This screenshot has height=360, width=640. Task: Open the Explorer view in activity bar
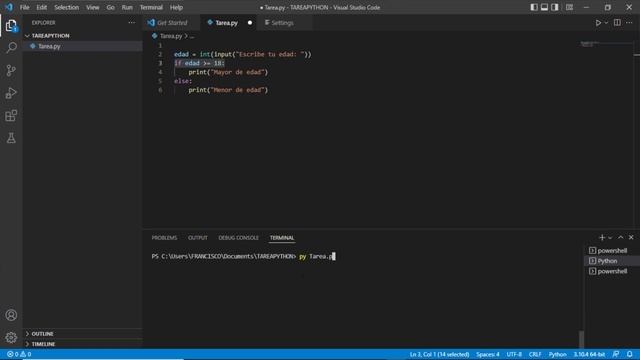11,26
